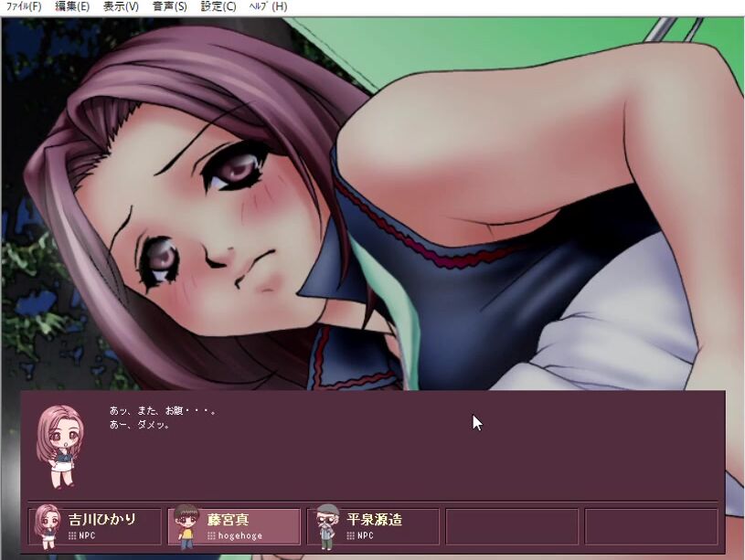Click the last empty character slot
Image resolution: width=745 pixels, height=560 pixels.
(651, 527)
